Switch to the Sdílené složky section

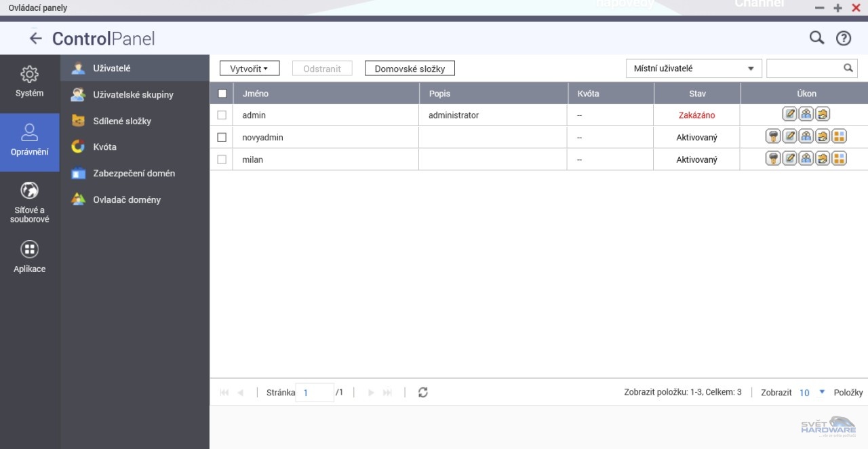pos(122,121)
